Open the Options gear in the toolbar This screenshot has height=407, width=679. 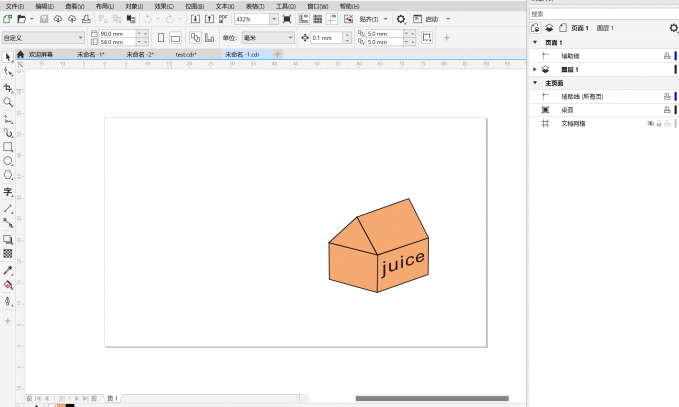tap(401, 19)
